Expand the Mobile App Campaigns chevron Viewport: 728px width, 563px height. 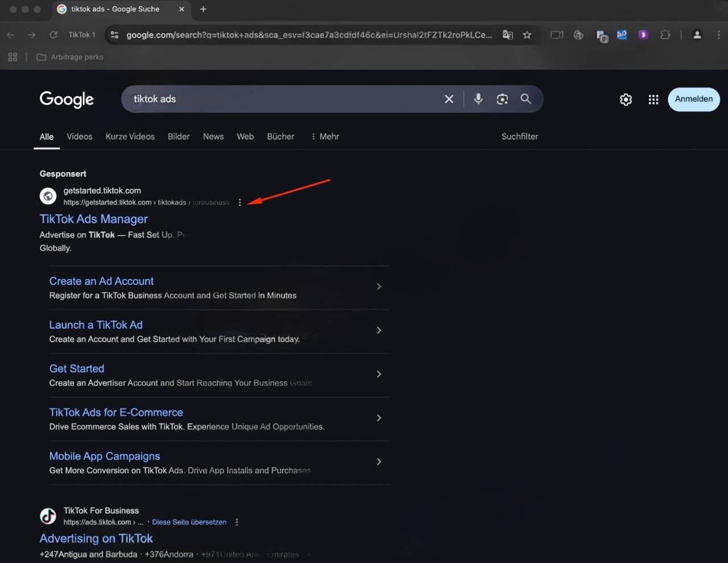379,462
